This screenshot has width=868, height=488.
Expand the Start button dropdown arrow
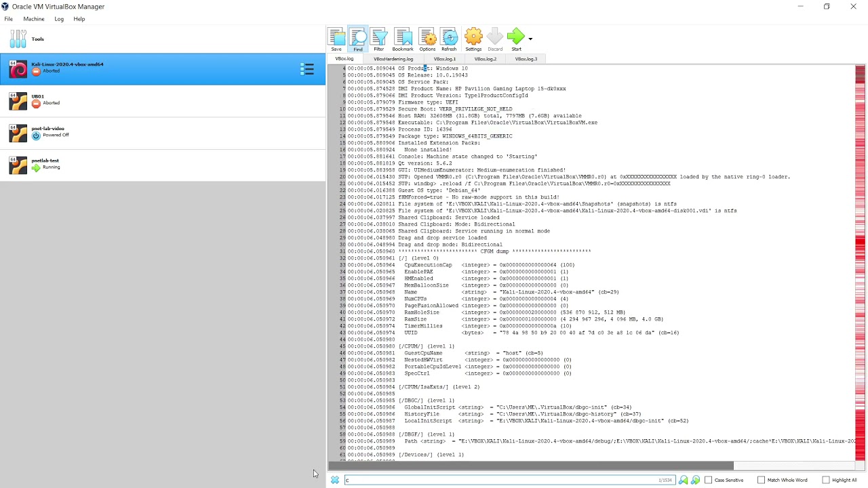tap(530, 39)
